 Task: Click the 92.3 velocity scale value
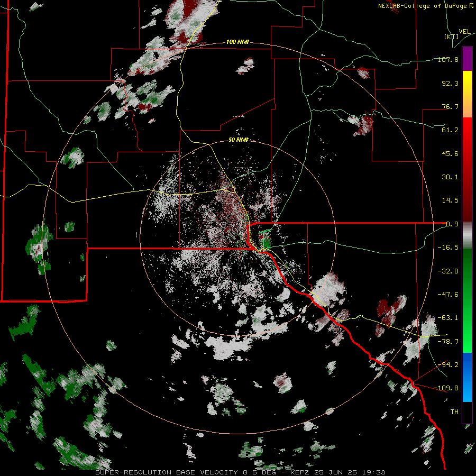tap(450, 83)
